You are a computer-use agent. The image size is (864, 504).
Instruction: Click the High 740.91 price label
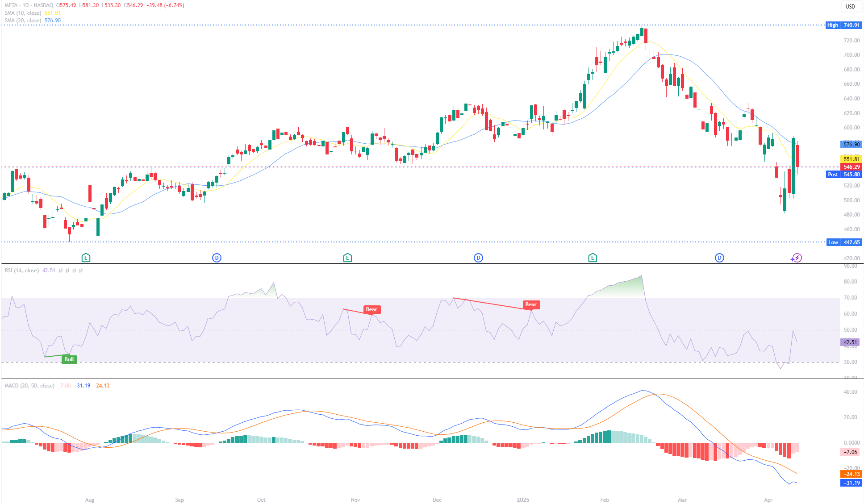point(844,25)
